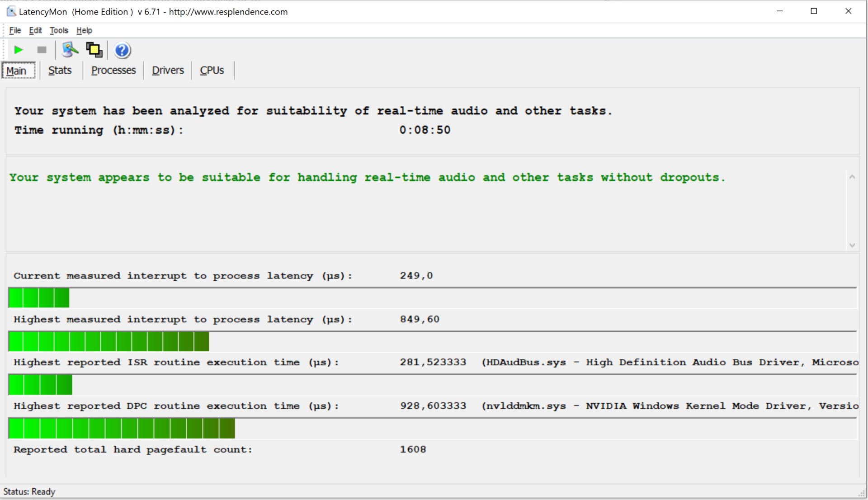Go to the Drivers tab
Viewport: 868px width, 500px height.
click(168, 71)
